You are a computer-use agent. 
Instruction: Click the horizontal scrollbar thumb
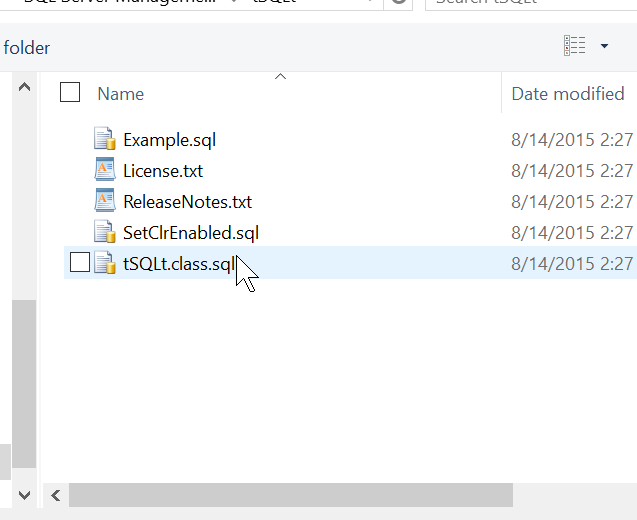[290, 495]
